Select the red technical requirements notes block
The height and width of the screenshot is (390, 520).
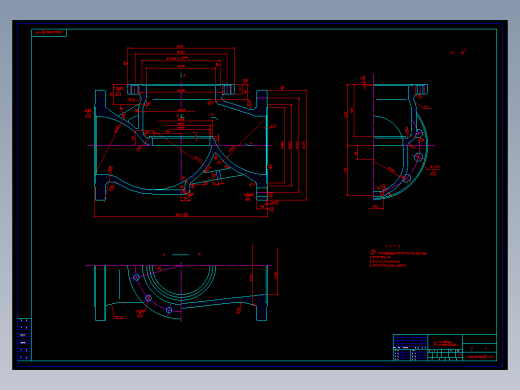[x=398, y=256]
